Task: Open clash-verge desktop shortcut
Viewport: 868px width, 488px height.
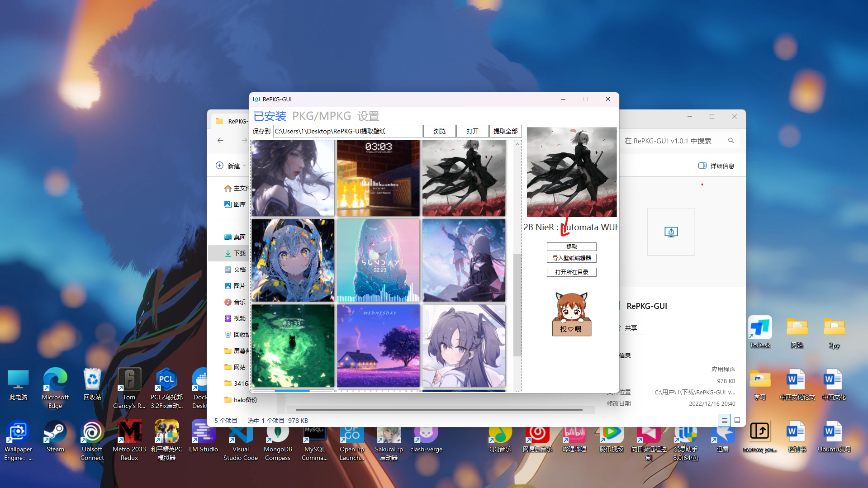Action: (x=426, y=440)
